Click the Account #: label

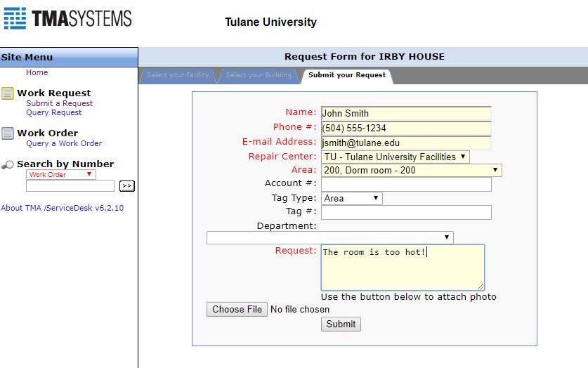point(291,183)
